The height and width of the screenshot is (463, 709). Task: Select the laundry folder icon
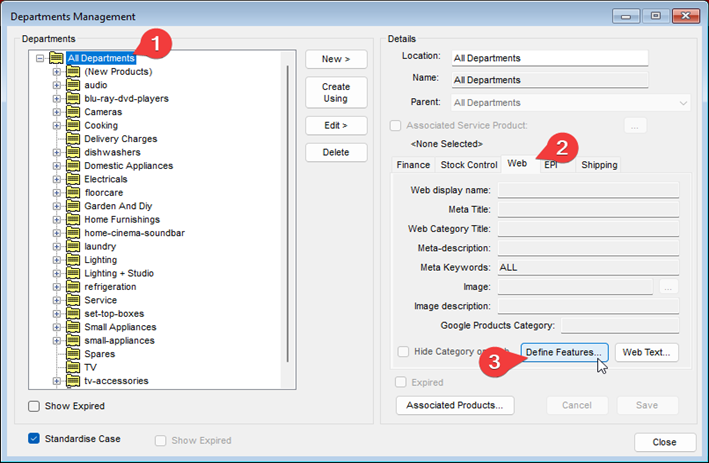tap(72, 246)
